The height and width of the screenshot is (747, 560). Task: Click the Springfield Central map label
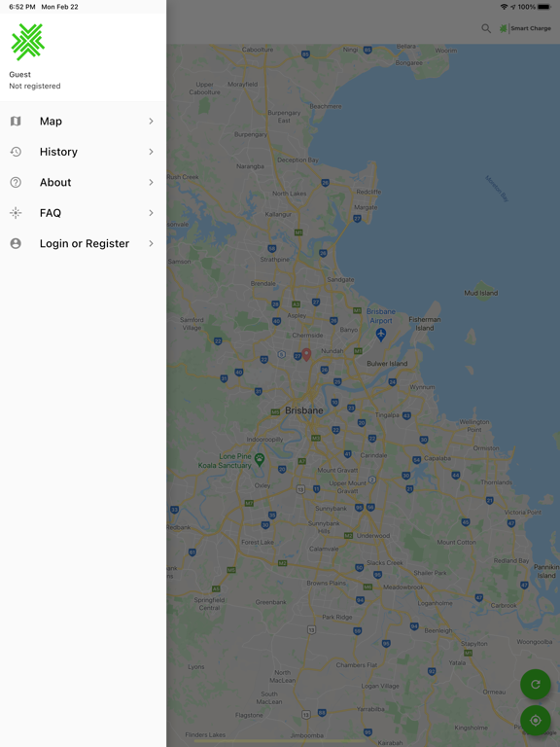click(209, 604)
